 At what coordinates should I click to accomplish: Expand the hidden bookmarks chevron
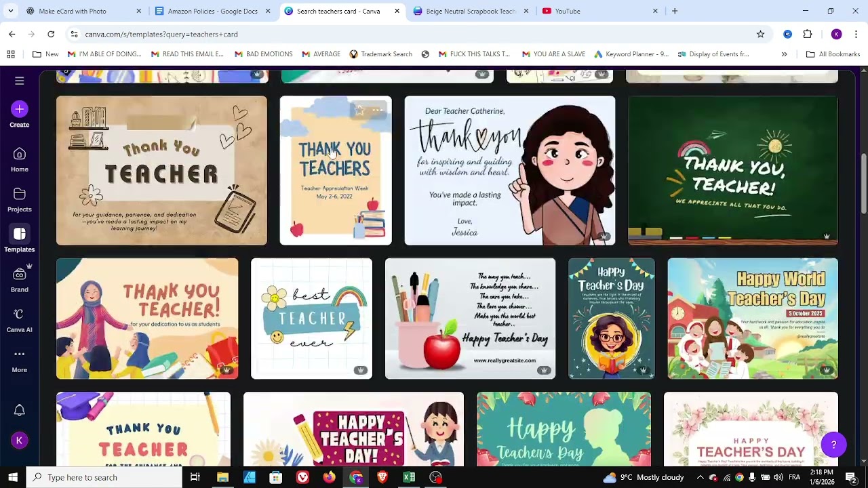(784, 54)
